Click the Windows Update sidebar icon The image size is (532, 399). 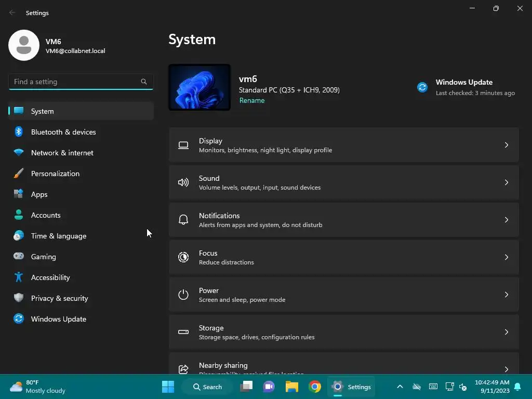19,318
